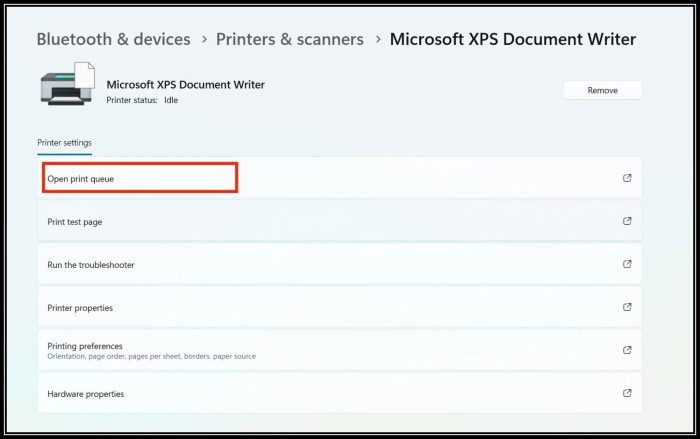The width and height of the screenshot is (700, 439).
Task: Click the launch icon beside Hardware properties
Action: click(x=627, y=394)
